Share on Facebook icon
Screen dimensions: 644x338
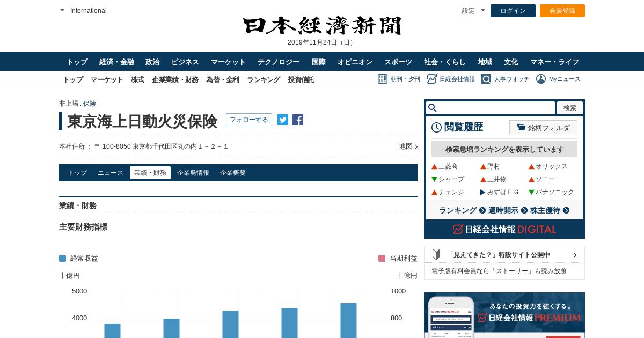pos(298,120)
